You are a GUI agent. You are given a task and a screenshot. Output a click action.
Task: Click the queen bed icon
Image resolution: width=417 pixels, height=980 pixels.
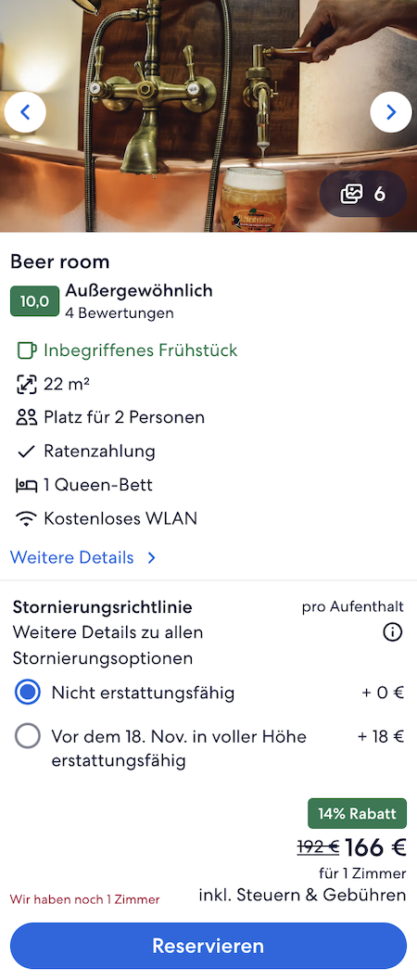point(26,485)
